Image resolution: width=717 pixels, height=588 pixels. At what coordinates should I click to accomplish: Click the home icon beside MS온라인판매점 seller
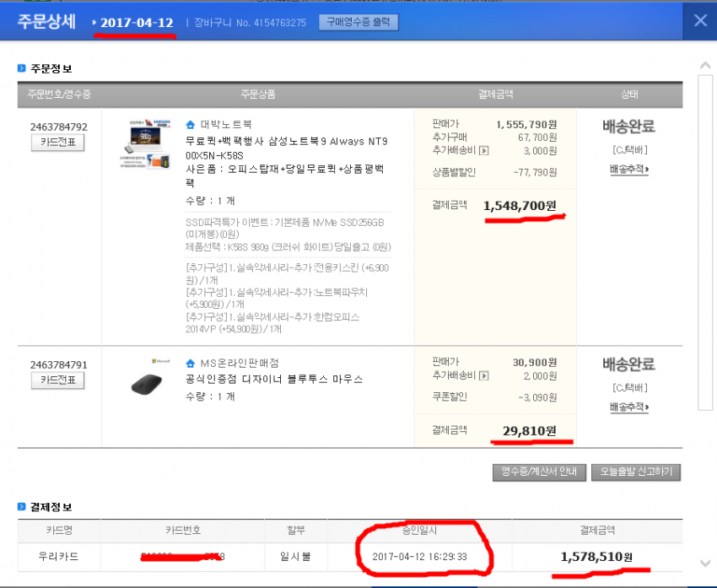click(x=191, y=363)
